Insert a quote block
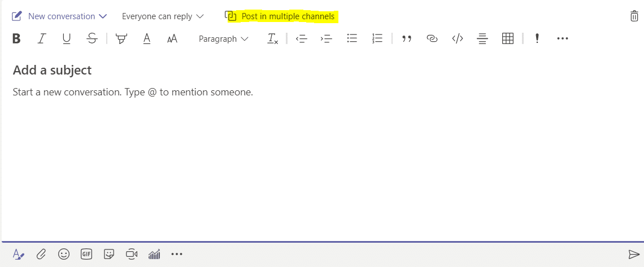This screenshot has width=644, height=267. coord(407,39)
